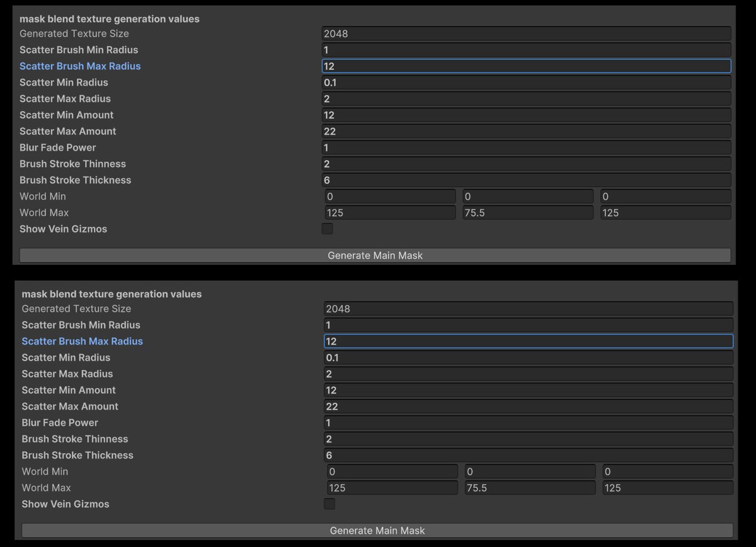Select World Max 75.5 field, top panel
The image size is (756, 547).
(x=528, y=213)
